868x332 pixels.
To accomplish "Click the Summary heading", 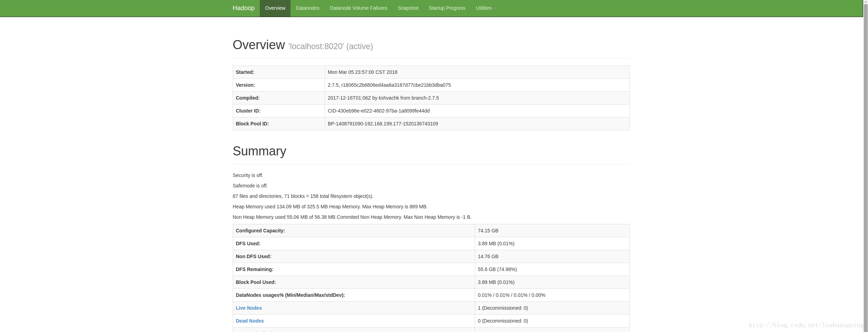I will 259,151.
